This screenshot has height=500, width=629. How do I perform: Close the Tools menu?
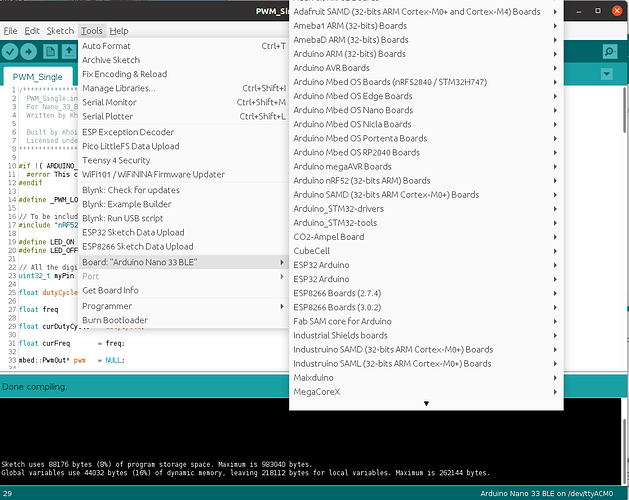tap(91, 31)
